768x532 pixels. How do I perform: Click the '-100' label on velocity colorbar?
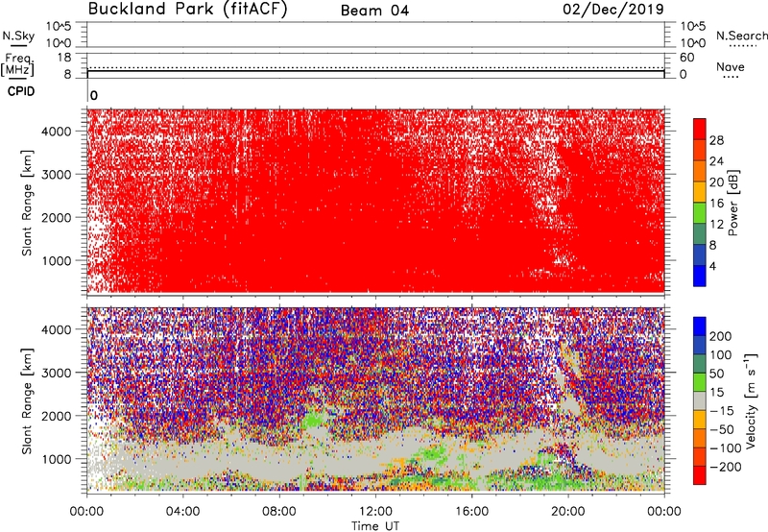[x=726, y=448]
